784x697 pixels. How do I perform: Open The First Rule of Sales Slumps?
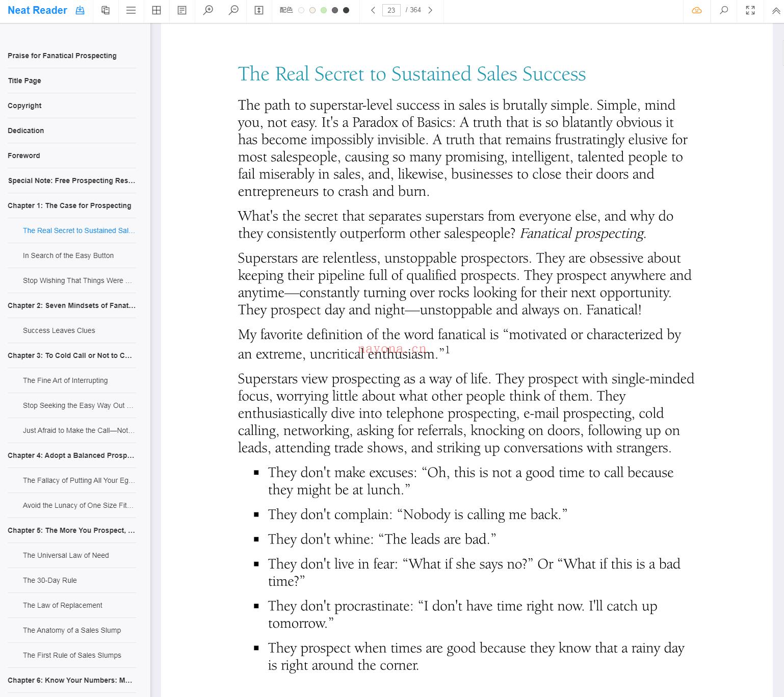[x=72, y=655]
